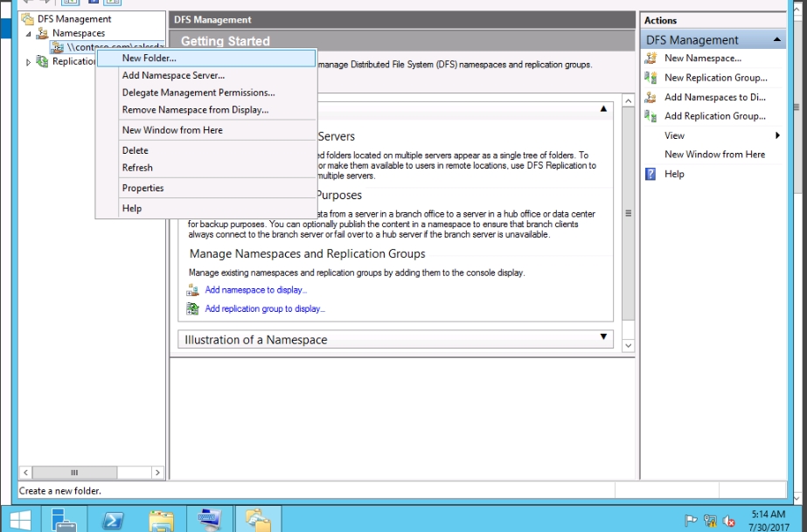807x532 pixels.
Task: Click the View label in the Actions pane
Action: (674, 135)
